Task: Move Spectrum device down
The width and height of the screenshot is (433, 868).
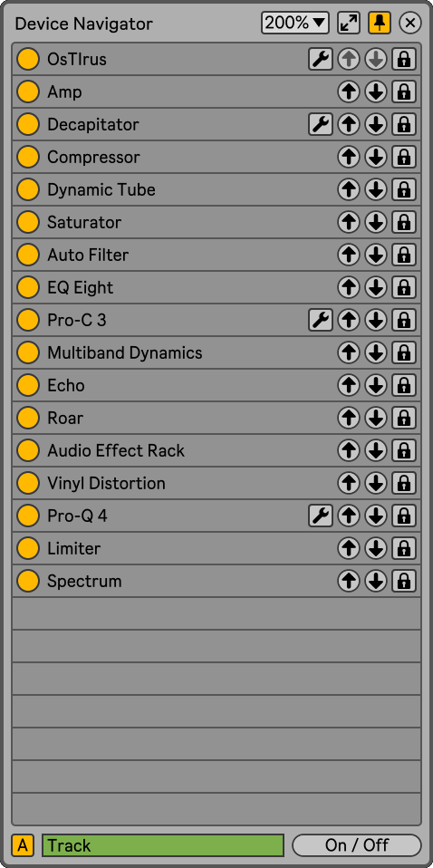Action: click(x=376, y=582)
